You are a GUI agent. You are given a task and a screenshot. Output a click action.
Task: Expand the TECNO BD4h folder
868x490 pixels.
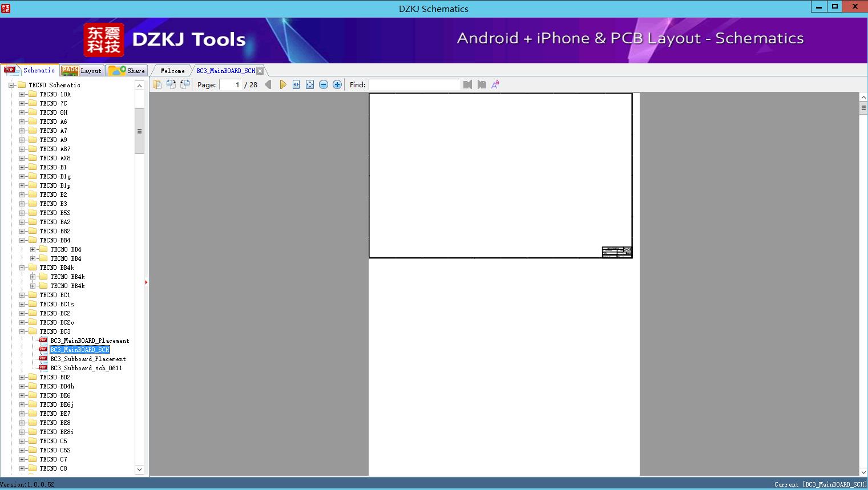(x=22, y=386)
